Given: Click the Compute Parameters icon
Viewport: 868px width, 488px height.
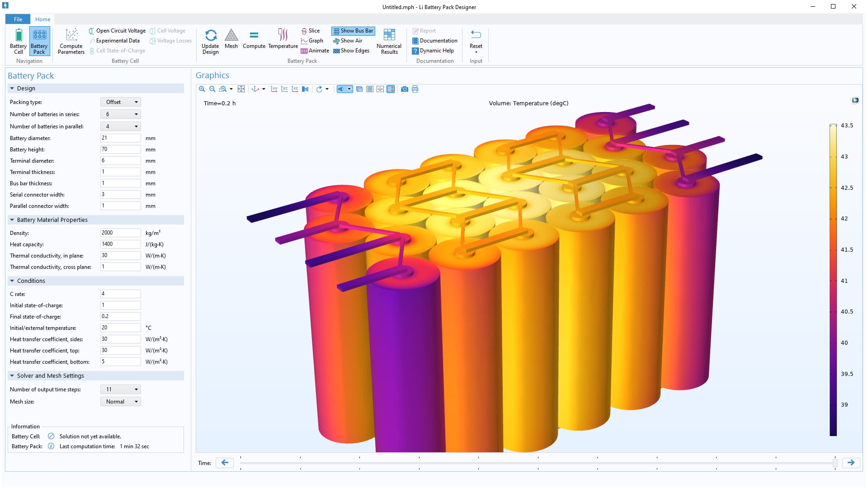Looking at the screenshot, I should pos(71,42).
